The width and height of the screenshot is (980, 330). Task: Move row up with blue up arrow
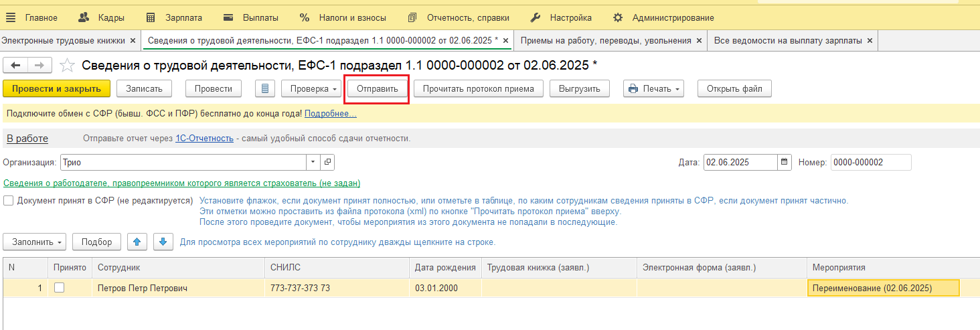(137, 242)
